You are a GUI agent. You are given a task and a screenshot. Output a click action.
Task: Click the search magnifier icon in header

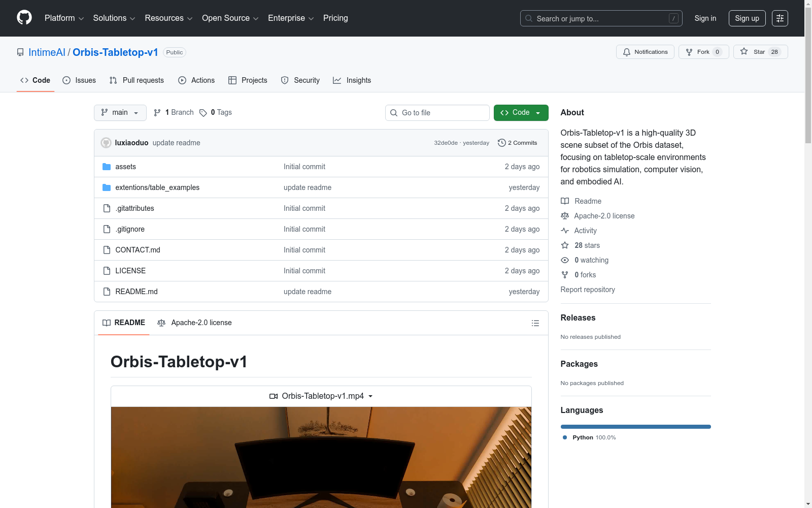529,18
